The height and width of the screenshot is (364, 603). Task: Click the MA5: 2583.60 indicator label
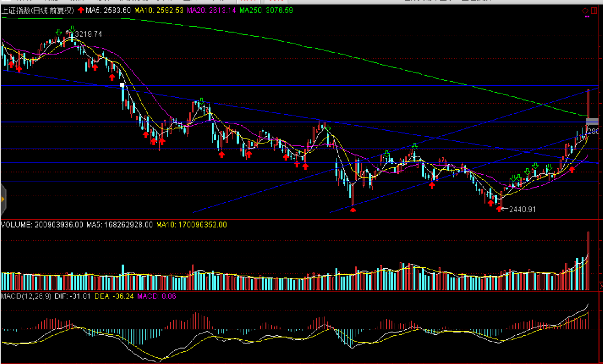[108, 11]
